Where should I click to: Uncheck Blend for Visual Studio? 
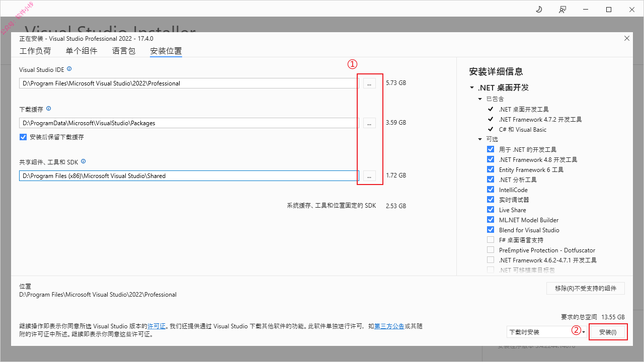point(491,230)
